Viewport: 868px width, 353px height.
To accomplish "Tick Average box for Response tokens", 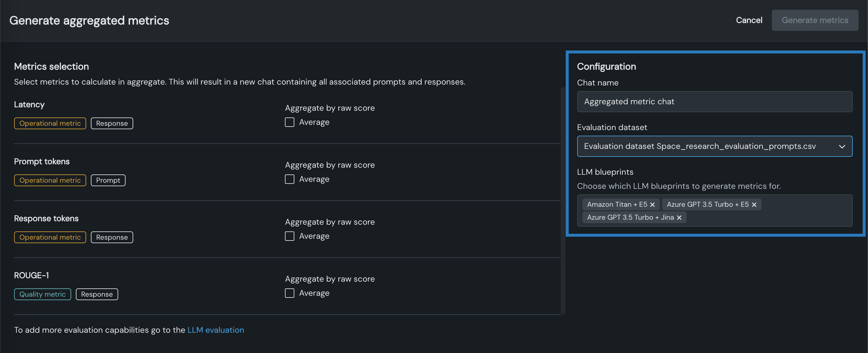I will 289,236.
